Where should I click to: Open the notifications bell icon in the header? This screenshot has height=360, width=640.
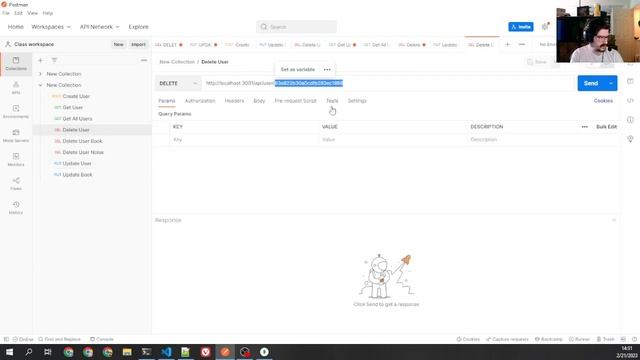pos(545,27)
